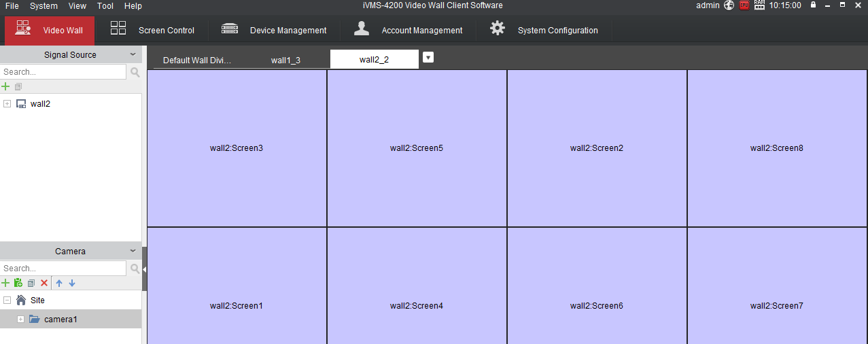
Task: Open the wall tabs dropdown arrow
Action: tap(428, 58)
